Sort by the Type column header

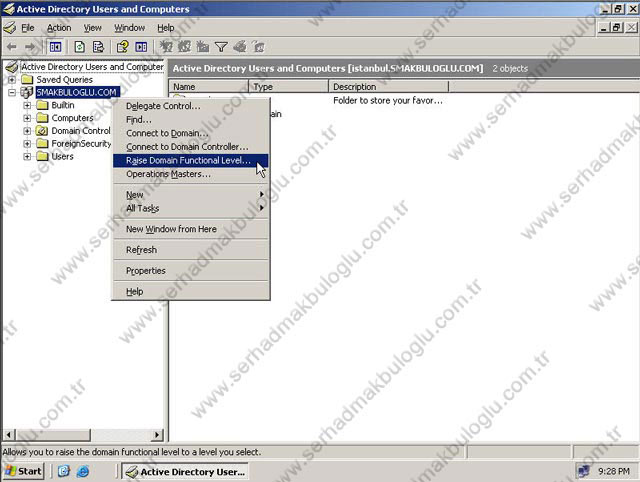coord(288,87)
